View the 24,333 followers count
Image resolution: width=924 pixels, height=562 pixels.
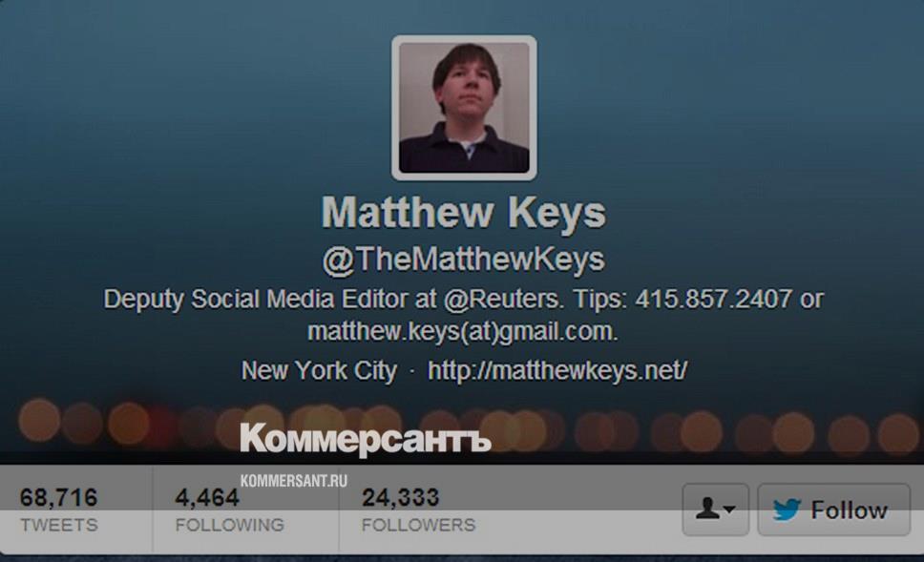click(x=401, y=498)
